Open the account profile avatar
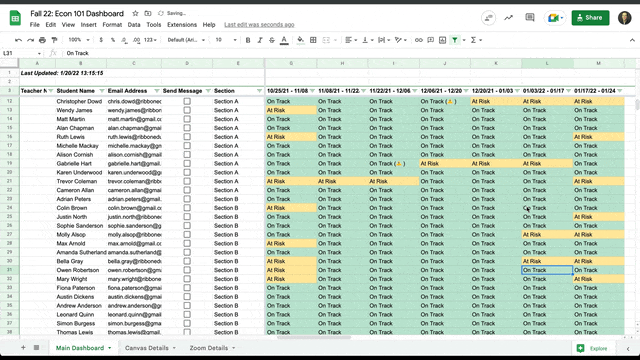640x360 pixels. click(x=624, y=18)
